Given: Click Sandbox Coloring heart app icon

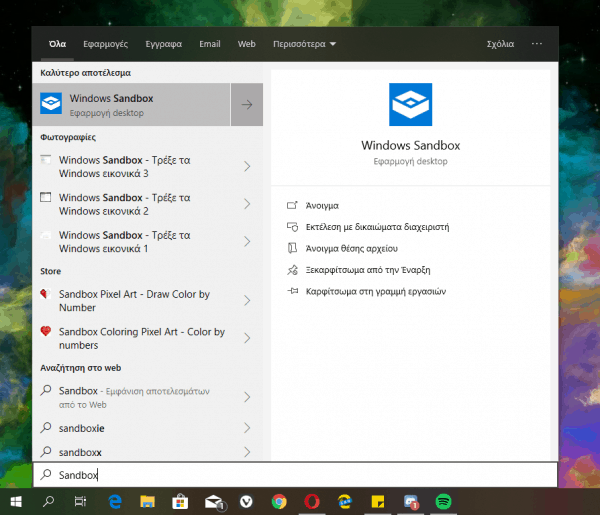Looking at the screenshot, I should (x=46, y=331).
